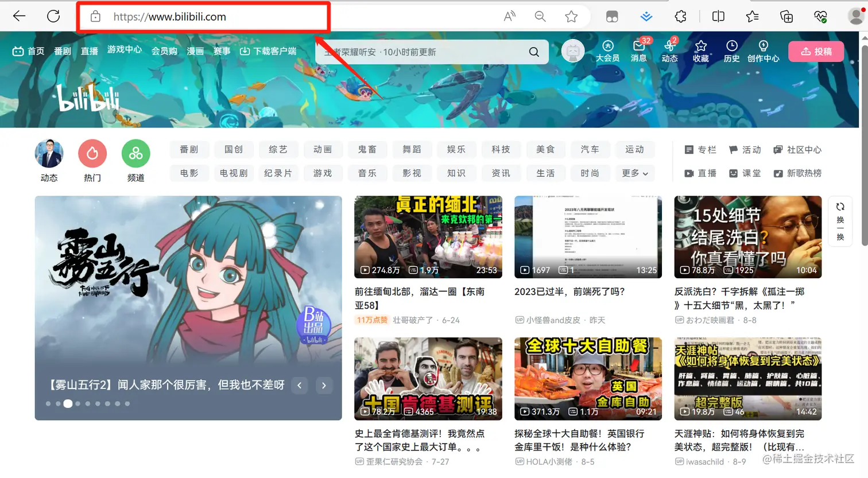868x478 pixels.
Task: Open the Collections icon
Action: pos(786,17)
